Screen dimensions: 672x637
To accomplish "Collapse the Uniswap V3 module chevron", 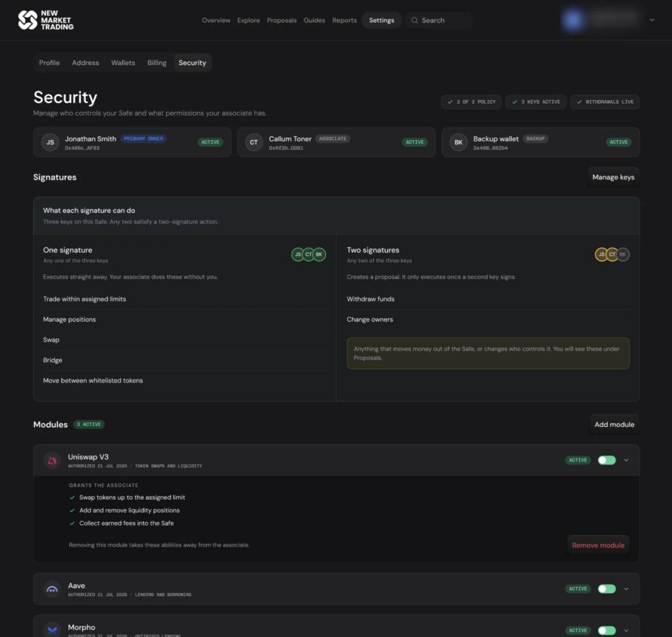I will coord(626,461).
